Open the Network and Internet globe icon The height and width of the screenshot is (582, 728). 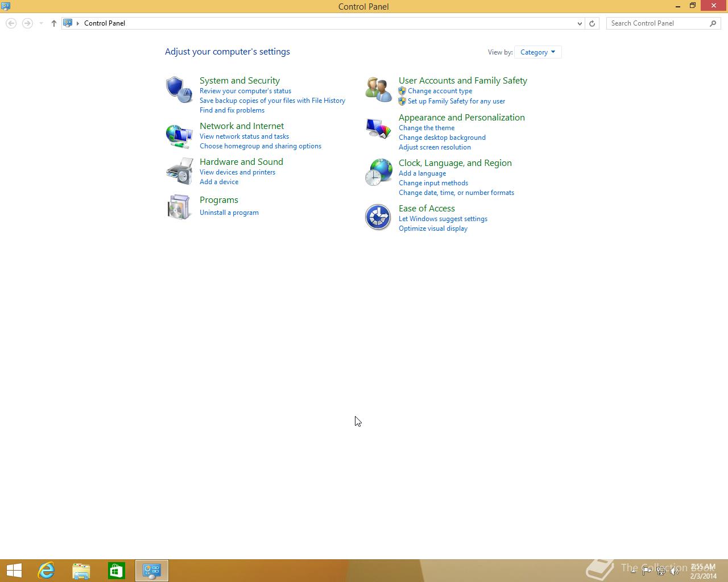179,136
